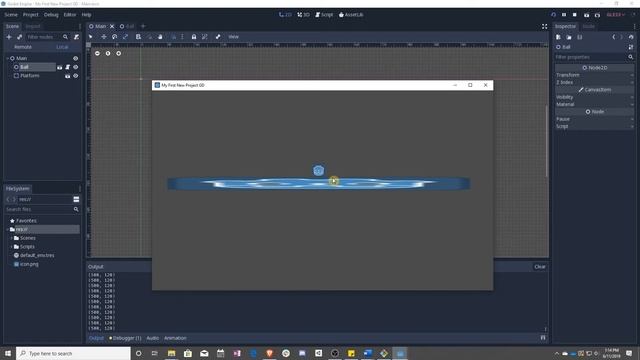The width and height of the screenshot is (640, 360).
Task: Zoom in on the 2D viewport
Action: (x=118, y=53)
